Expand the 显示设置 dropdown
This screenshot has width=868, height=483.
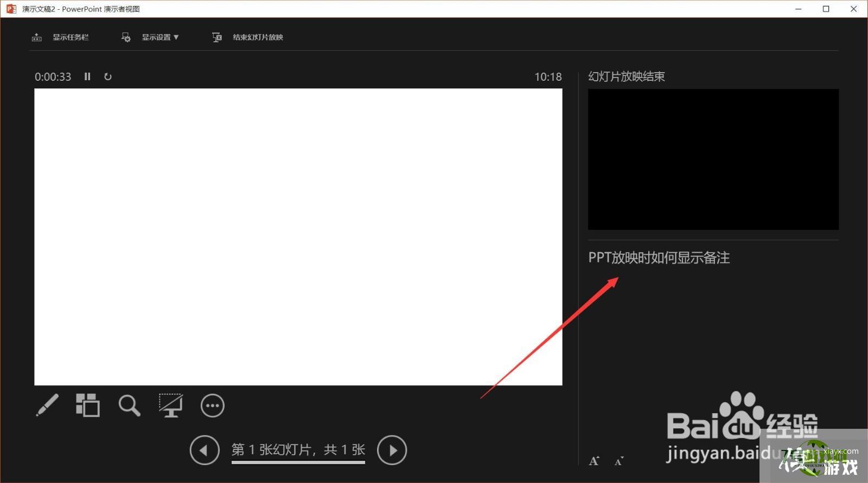pyautogui.click(x=160, y=37)
